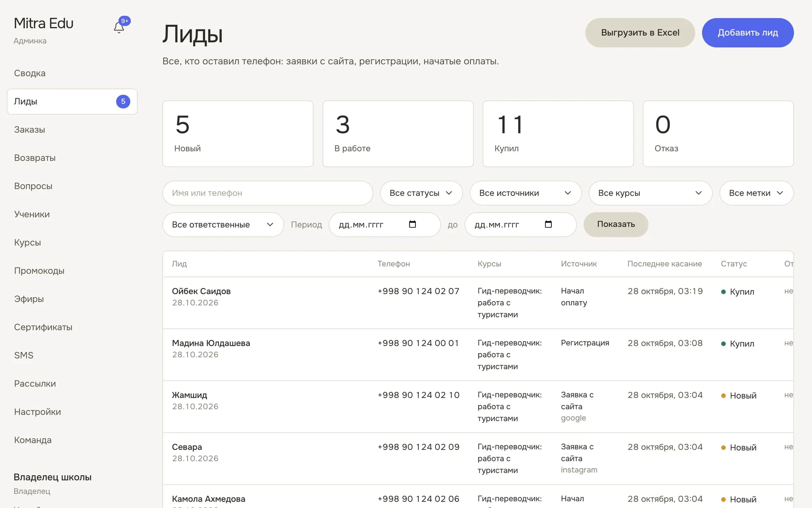The width and height of the screenshot is (812, 508).
Task: Select the В работе stat card
Action: [398, 134]
